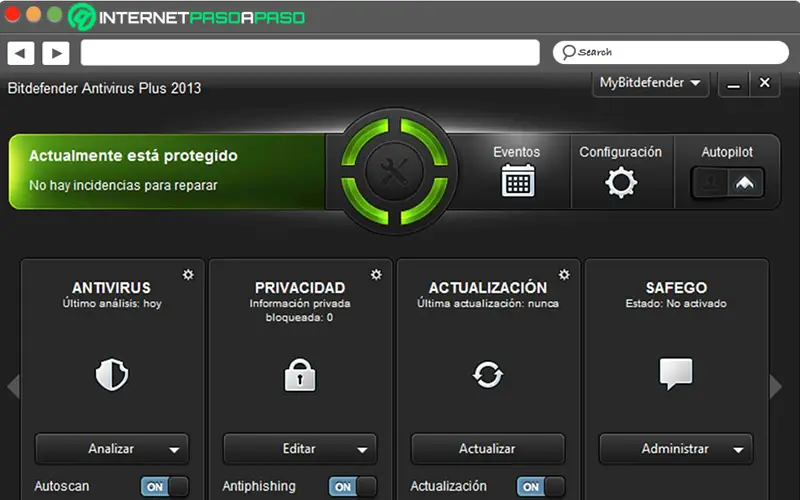800x500 pixels.
Task: Click the 'Actualmente está protegido' status banner
Action: click(167, 171)
